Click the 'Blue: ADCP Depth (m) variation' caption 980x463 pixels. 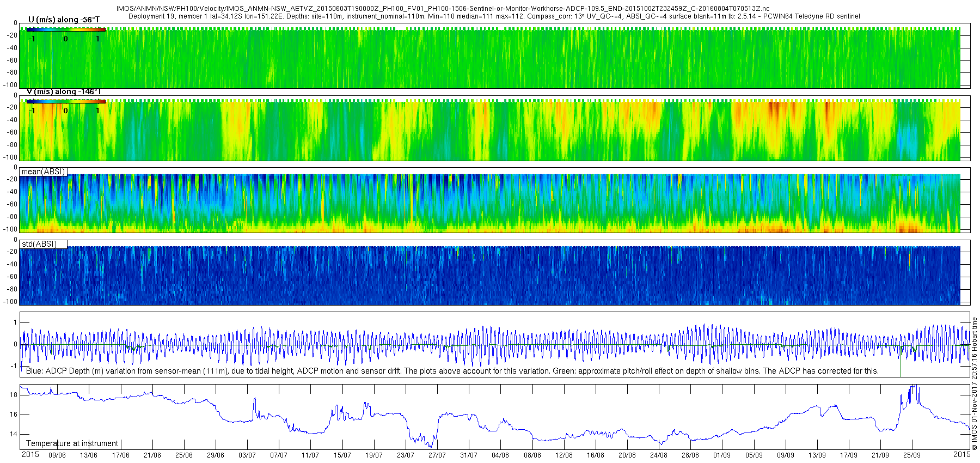pos(452,371)
